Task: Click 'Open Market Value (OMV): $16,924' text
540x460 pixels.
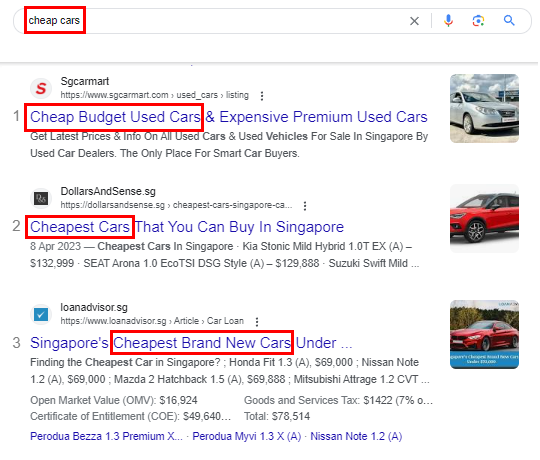Action: (x=114, y=400)
